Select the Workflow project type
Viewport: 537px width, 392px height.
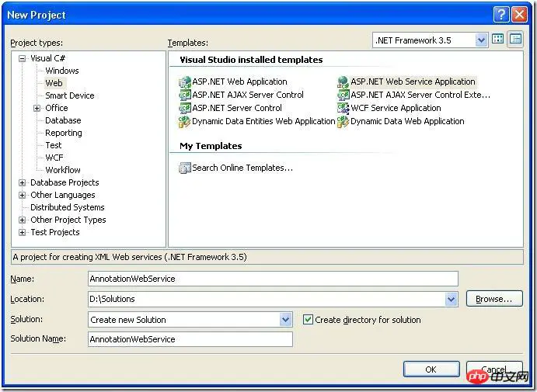pyautogui.click(x=63, y=170)
